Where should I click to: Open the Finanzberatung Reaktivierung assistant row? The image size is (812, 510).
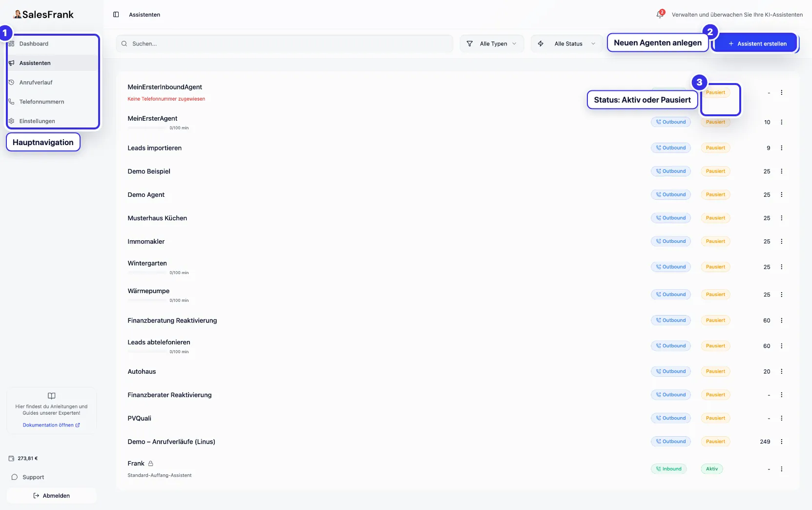458,320
